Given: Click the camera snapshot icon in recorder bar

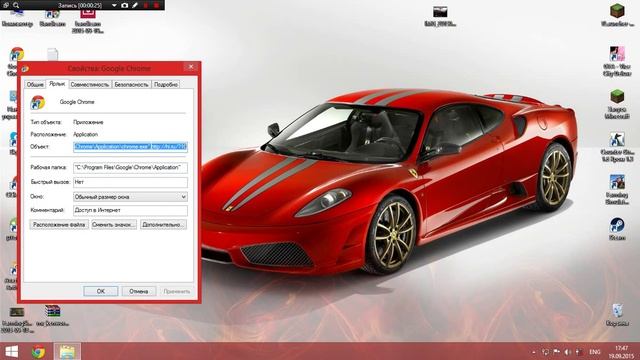Looking at the screenshot, I should (124, 5).
